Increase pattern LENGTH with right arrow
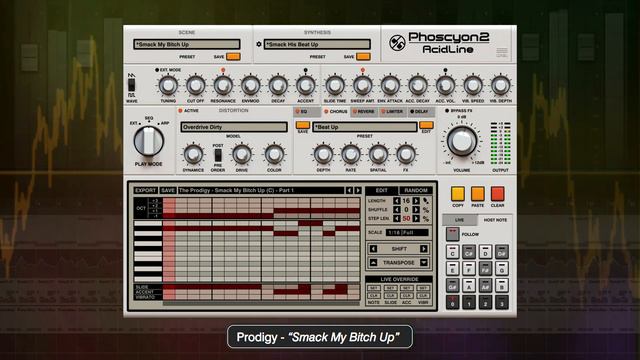The width and height of the screenshot is (640, 360). point(416,201)
